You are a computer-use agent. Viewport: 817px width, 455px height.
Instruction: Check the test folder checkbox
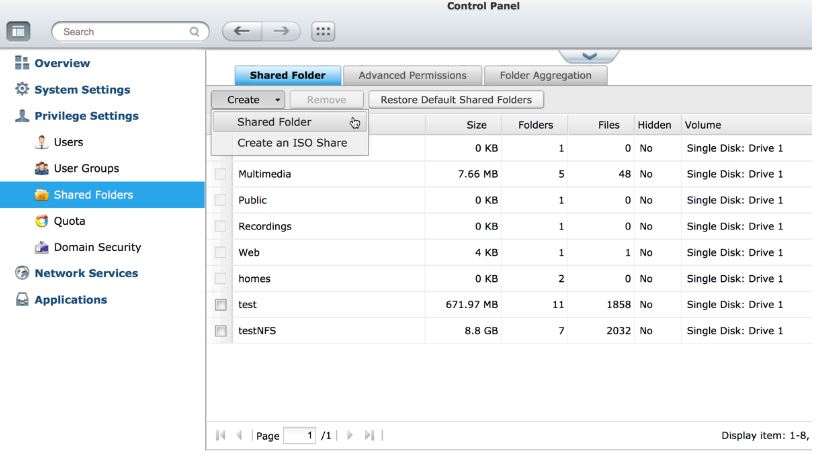[220, 304]
